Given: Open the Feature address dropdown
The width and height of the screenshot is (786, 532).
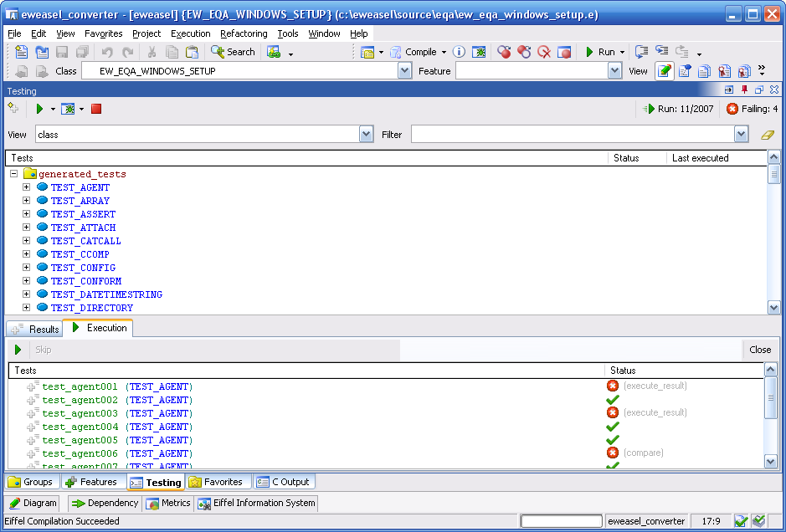Looking at the screenshot, I should tap(615, 71).
